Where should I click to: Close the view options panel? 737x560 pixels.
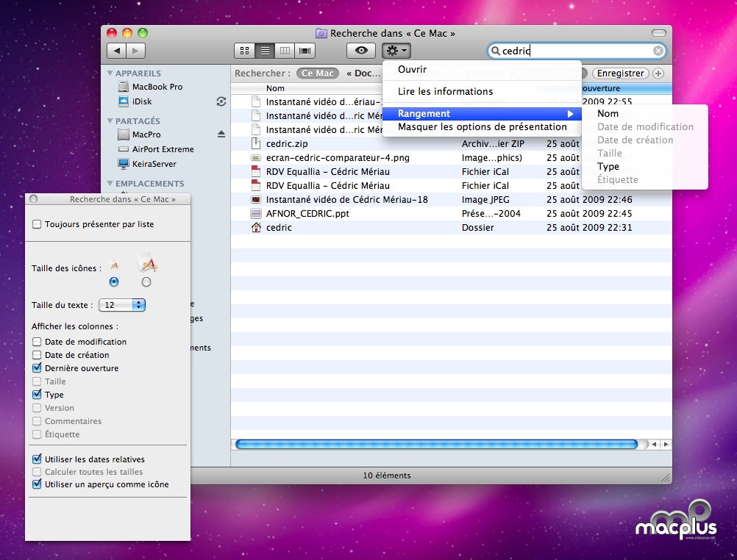click(33, 198)
